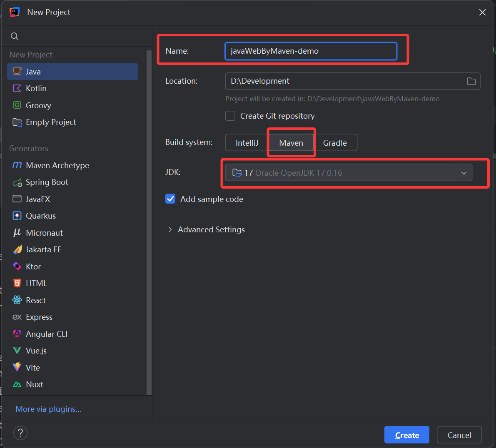
Task: Click the Maven Archetype m icon
Action: coord(17,165)
